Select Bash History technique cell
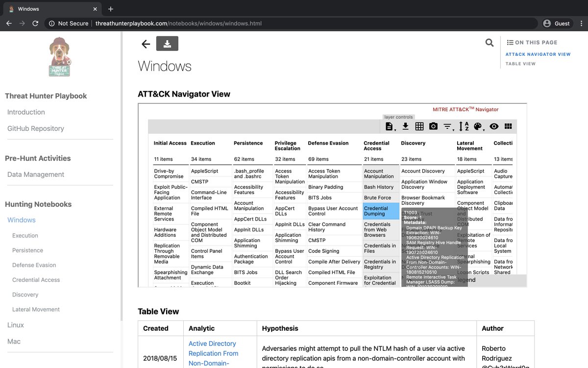This screenshot has width=588, height=368. pos(381,187)
